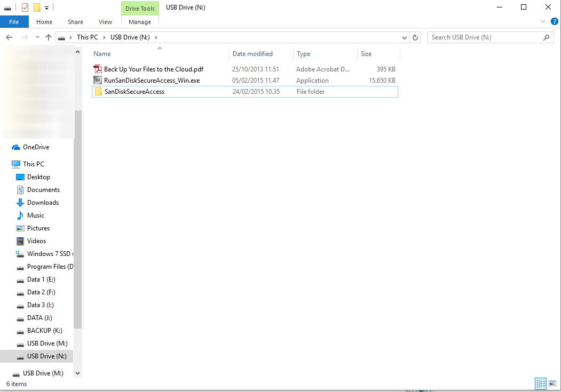561x392 pixels.
Task: Click the magnifying glass search icon
Action: click(x=546, y=37)
